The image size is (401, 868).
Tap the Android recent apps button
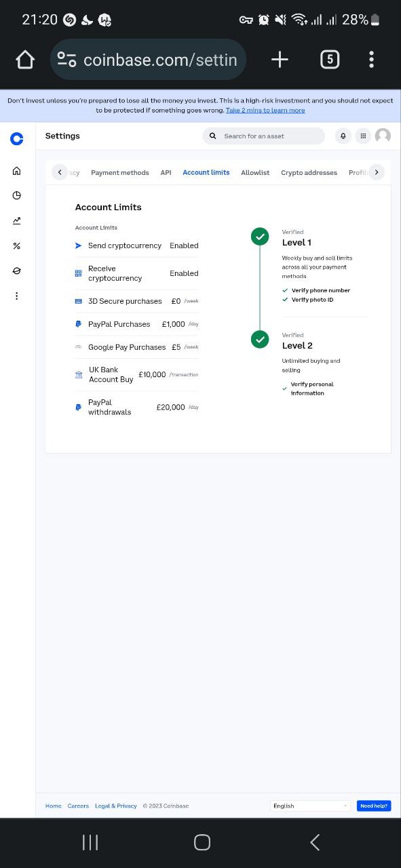[x=90, y=842]
